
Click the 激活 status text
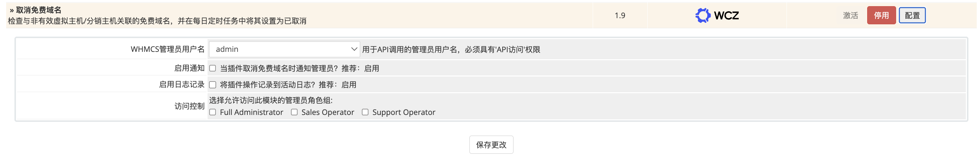pos(850,16)
